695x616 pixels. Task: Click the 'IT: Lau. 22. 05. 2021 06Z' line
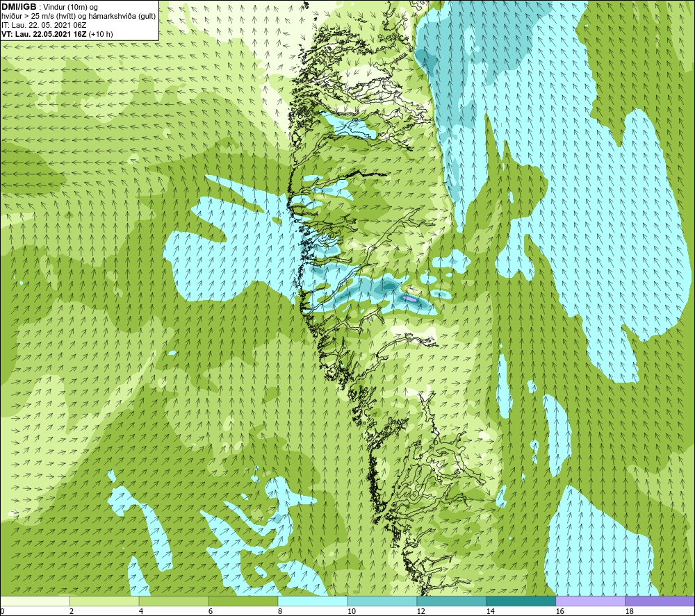coord(44,25)
